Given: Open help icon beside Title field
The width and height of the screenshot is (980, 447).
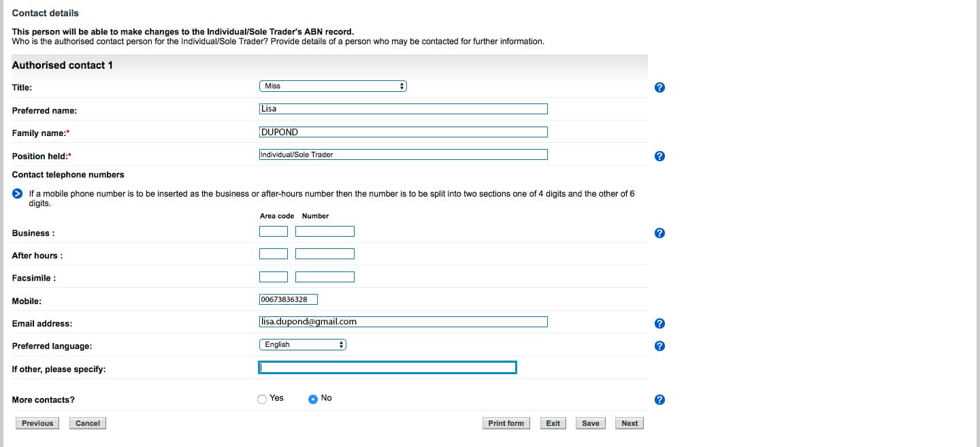Looking at the screenshot, I should [659, 88].
